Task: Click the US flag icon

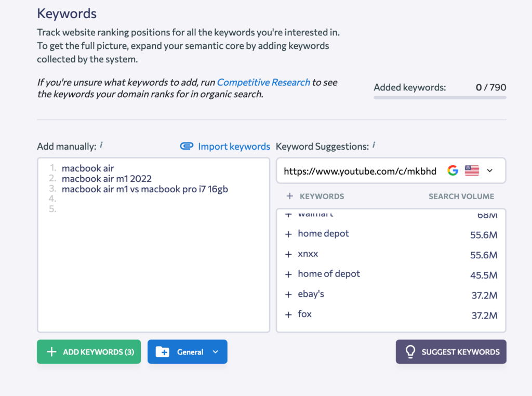Action: pyautogui.click(x=472, y=170)
